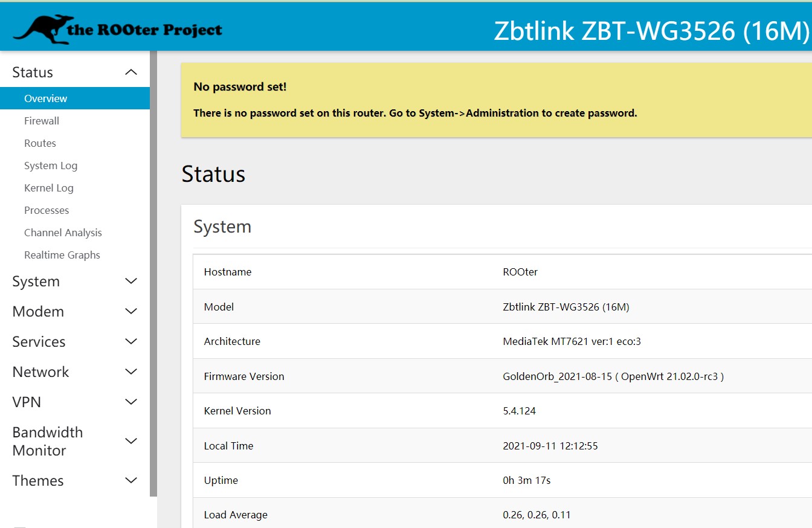This screenshot has width=812, height=528.
Task: Click the Hostname value ROOter
Action: coord(520,272)
